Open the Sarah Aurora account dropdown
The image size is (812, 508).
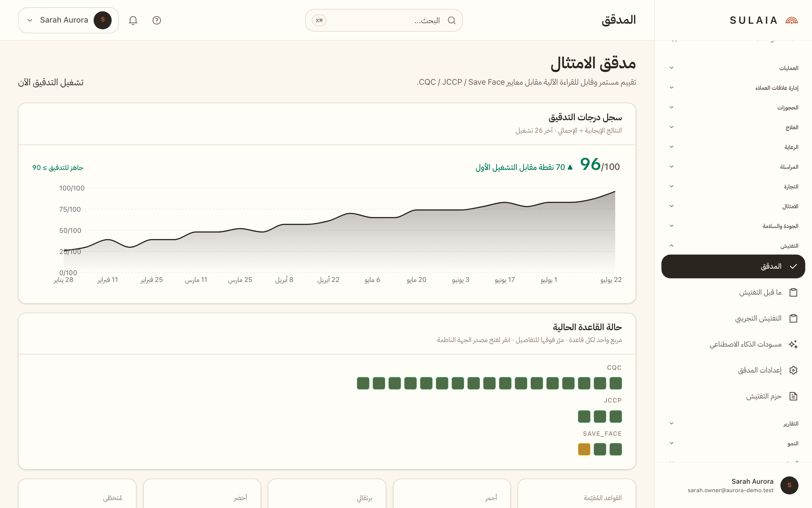tap(69, 20)
